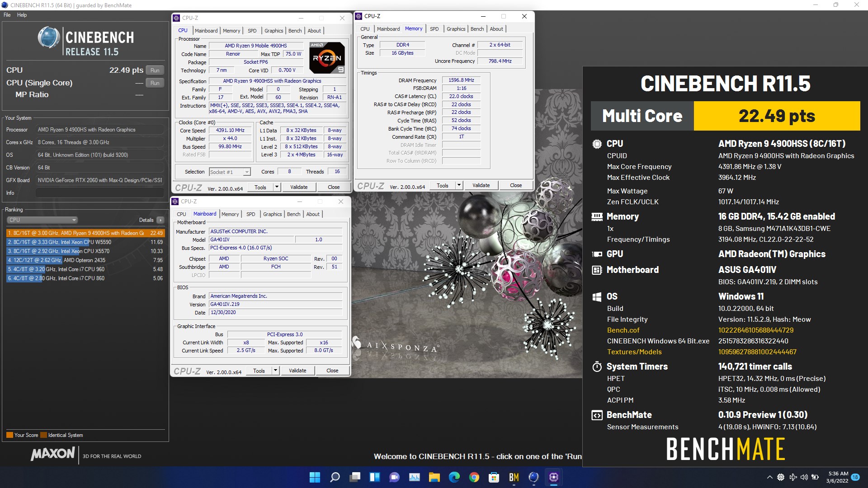Image resolution: width=868 pixels, height=488 pixels.
Task: Open the Ranking CPU dropdown
Action: tap(42, 220)
